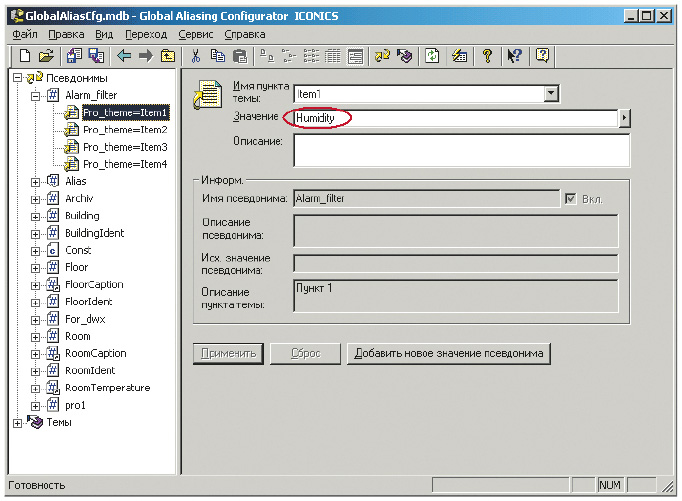Click the Open file folder icon
This screenshot has height=501, width=682.
pyautogui.click(x=46, y=56)
